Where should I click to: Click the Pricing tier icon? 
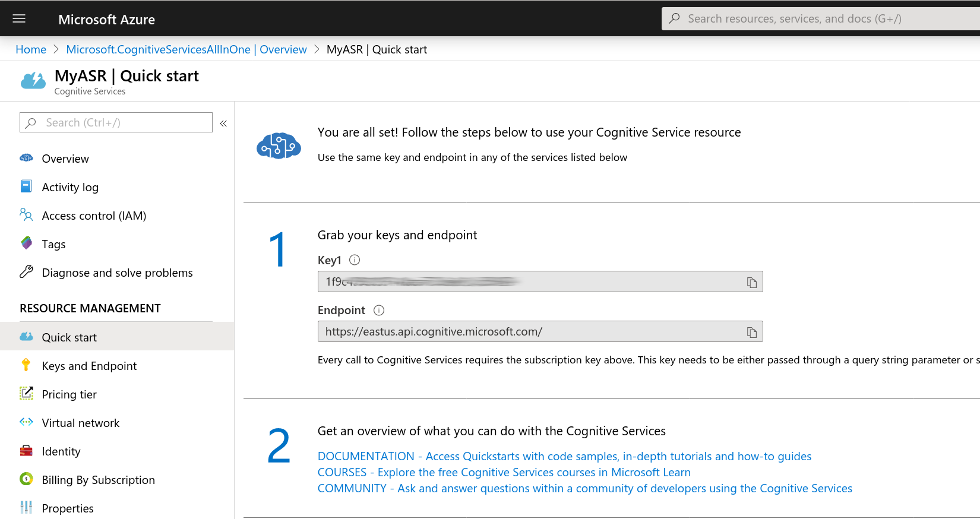(x=26, y=393)
